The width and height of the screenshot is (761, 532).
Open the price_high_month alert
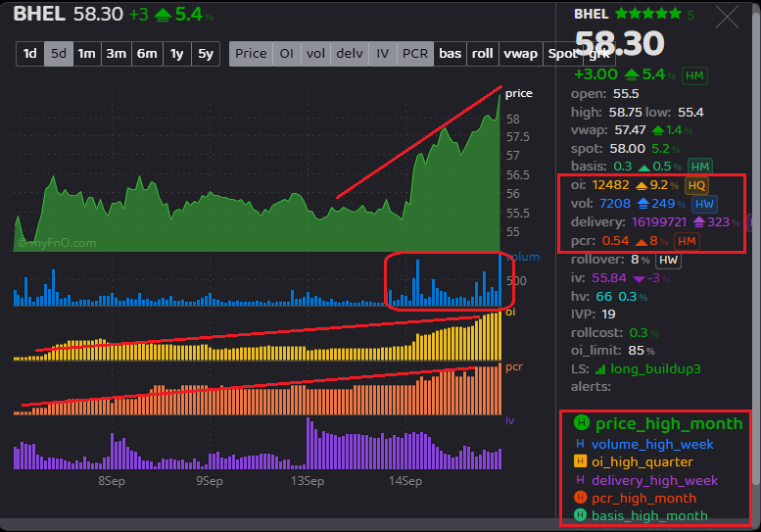tap(669, 424)
